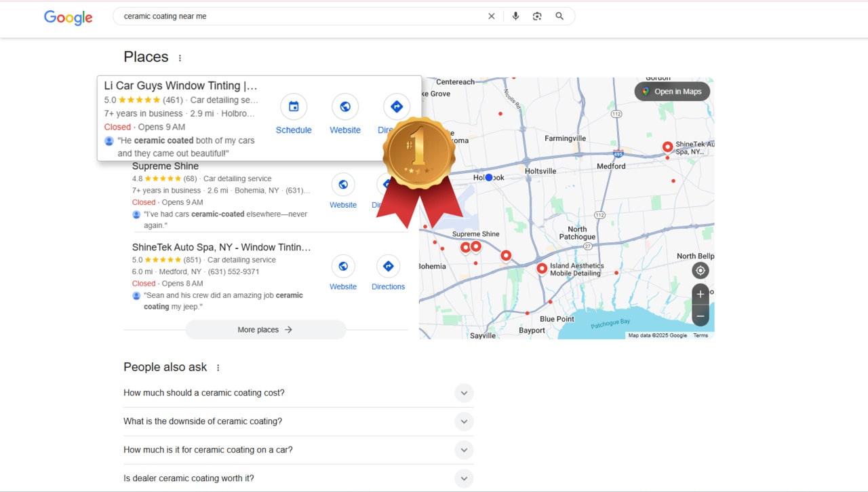This screenshot has height=492, width=868.
Task: Expand "How much should a ceramic coating cost?"
Action: [298, 393]
